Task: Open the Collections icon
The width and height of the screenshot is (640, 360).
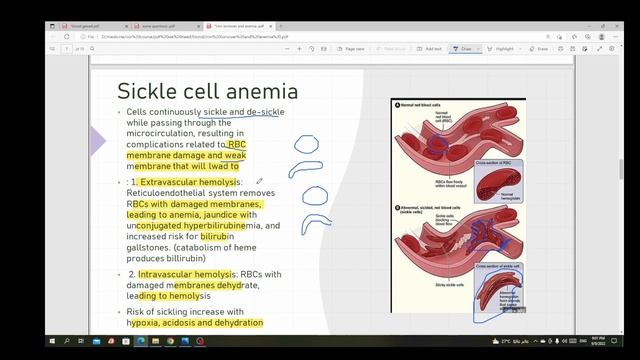Action: pyautogui.click(x=588, y=37)
